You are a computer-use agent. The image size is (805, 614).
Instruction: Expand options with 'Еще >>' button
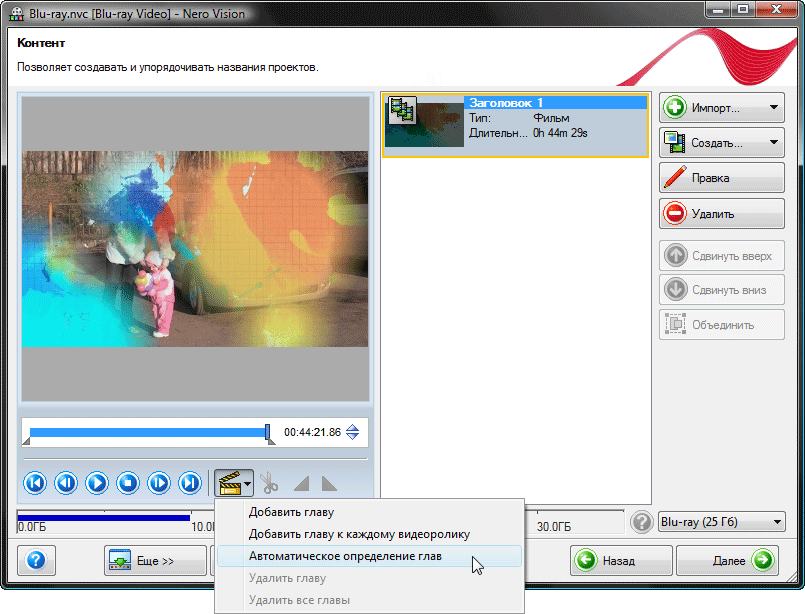(x=155, y=561)
